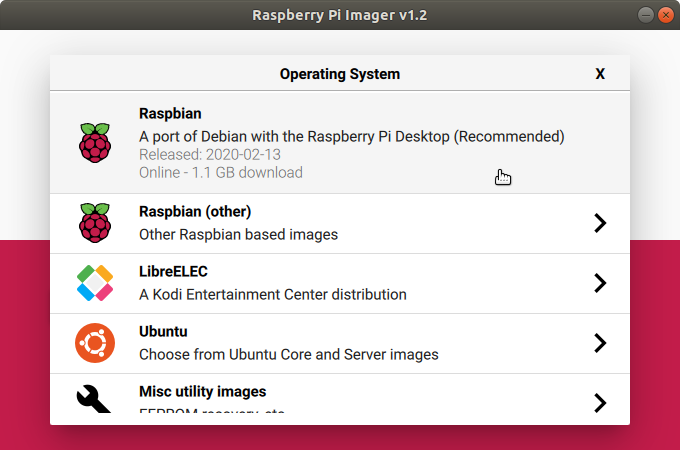
Task: Expand the Ubuntu chevron arrow
Action: coord(600,343)
